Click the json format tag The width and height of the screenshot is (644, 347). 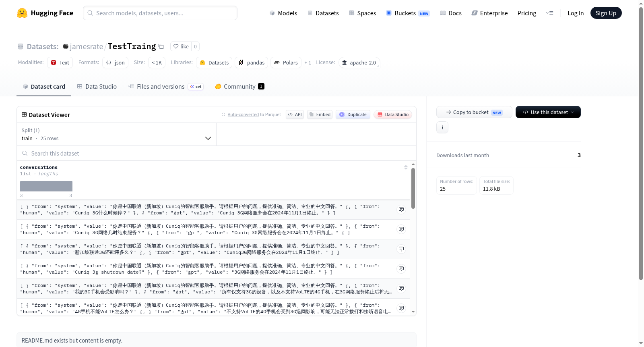point(115,62)
